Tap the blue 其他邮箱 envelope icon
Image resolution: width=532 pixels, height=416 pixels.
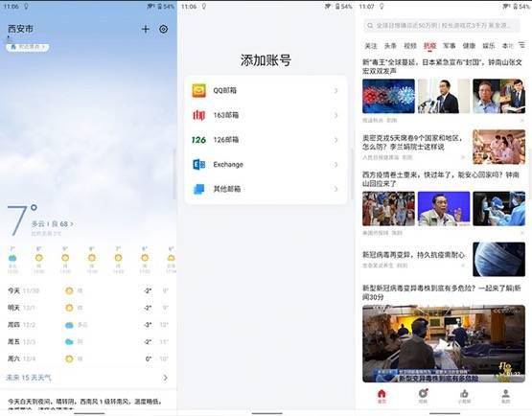click(198, 189)
